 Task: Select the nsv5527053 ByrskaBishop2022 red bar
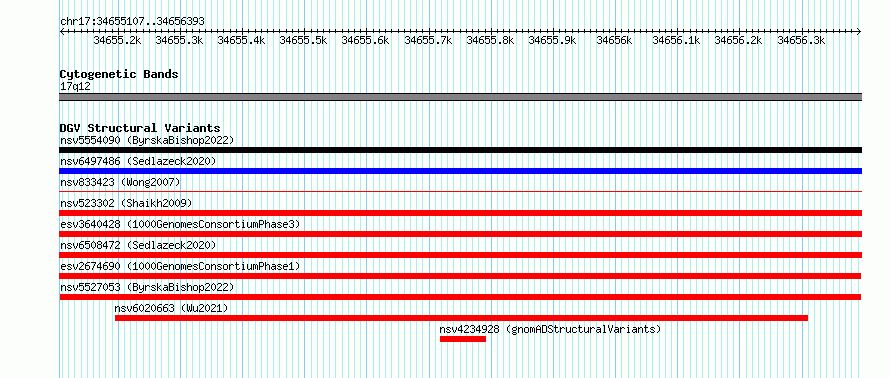coord(460,297)
